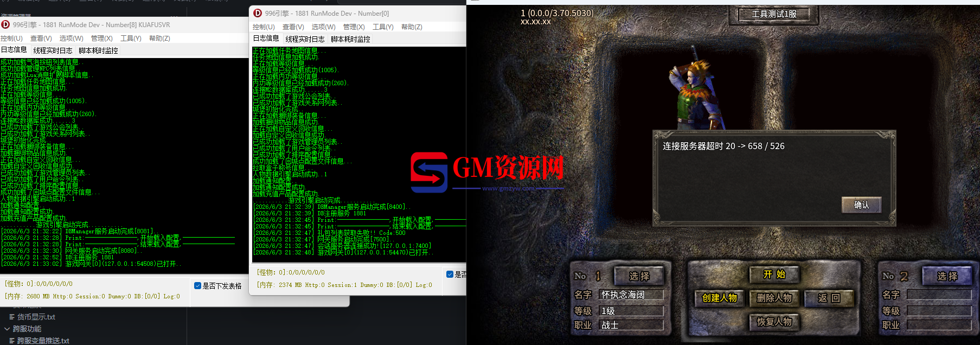This screenshot has width=980, height=345.
Task: Click the 工具测试1服 server banner
Action: [x=774, y=14]
